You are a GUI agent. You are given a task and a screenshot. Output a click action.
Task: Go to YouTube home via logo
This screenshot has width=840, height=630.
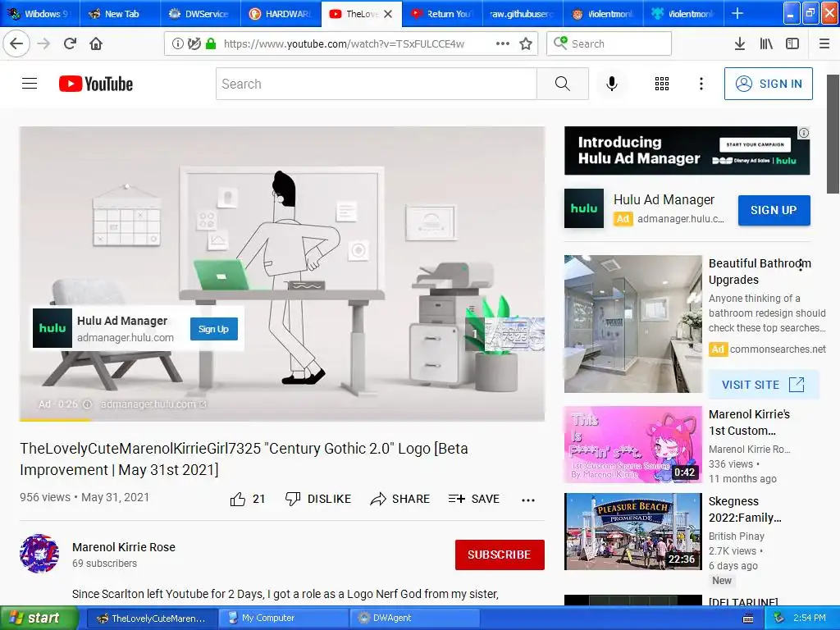[x=96, y=84]
